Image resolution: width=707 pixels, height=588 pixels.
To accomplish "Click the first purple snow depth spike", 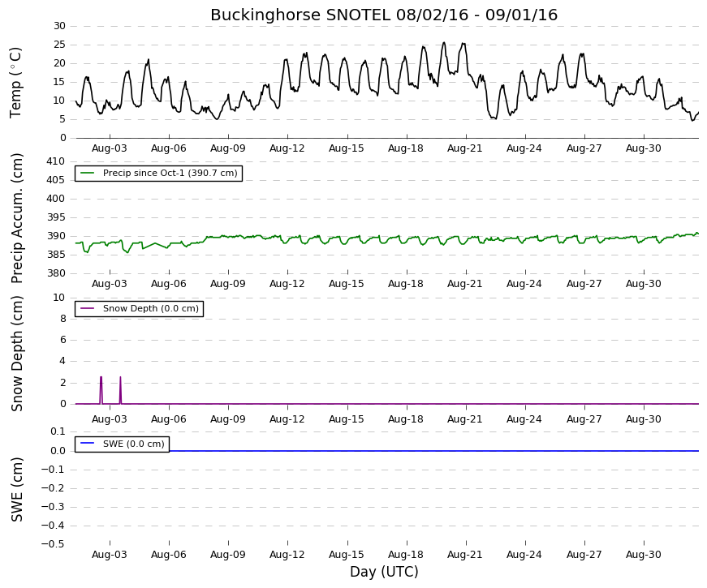I will coord(101,390).
